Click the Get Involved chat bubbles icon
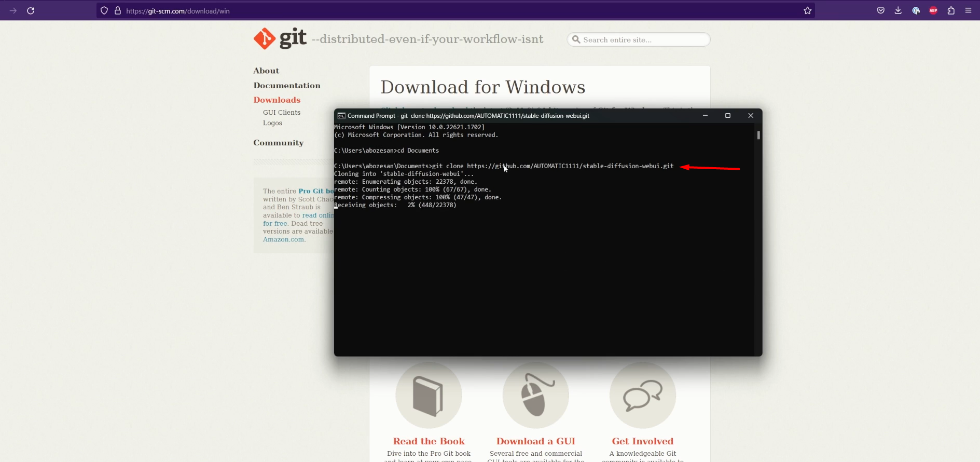The height and width of the screenshot is (462, 980). [643, 395]
